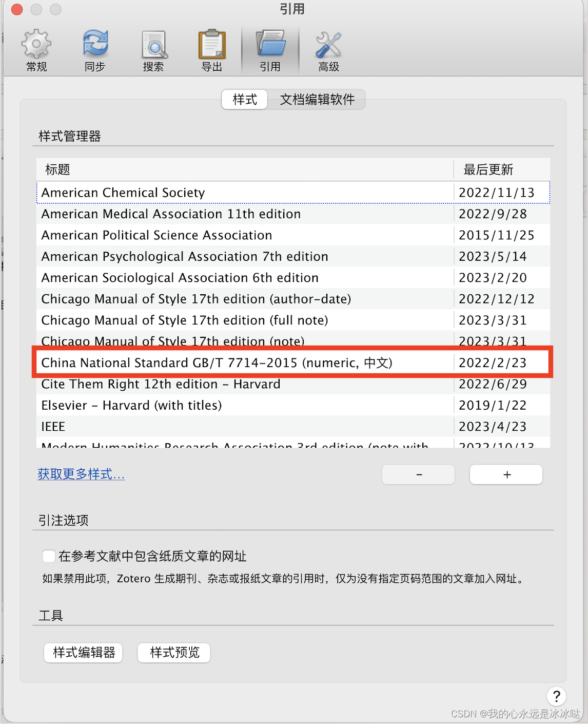Switch to the 文档编辑软件 tab
588x724 pixels.
317,100
